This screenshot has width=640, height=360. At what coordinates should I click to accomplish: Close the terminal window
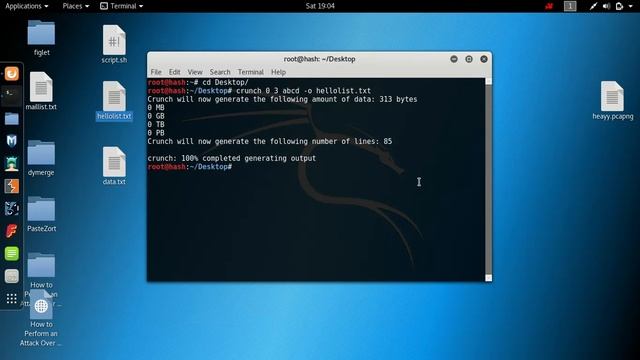coord(484,59)
